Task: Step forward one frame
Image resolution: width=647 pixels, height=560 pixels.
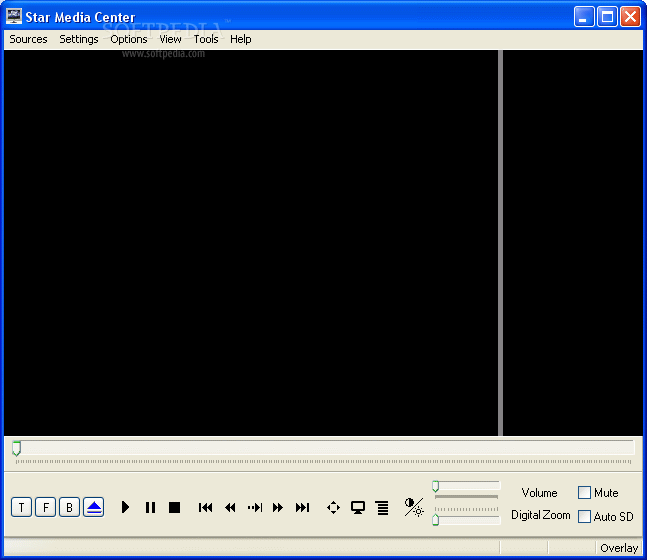Action: tap(255, 507)
